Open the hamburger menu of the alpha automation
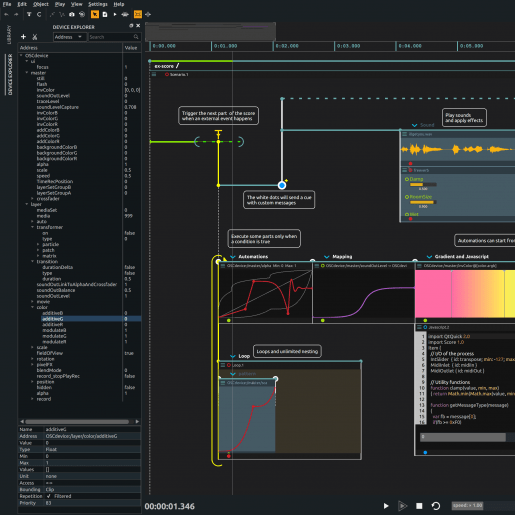This screenshot has width=515, height=515. pos(223,266)
